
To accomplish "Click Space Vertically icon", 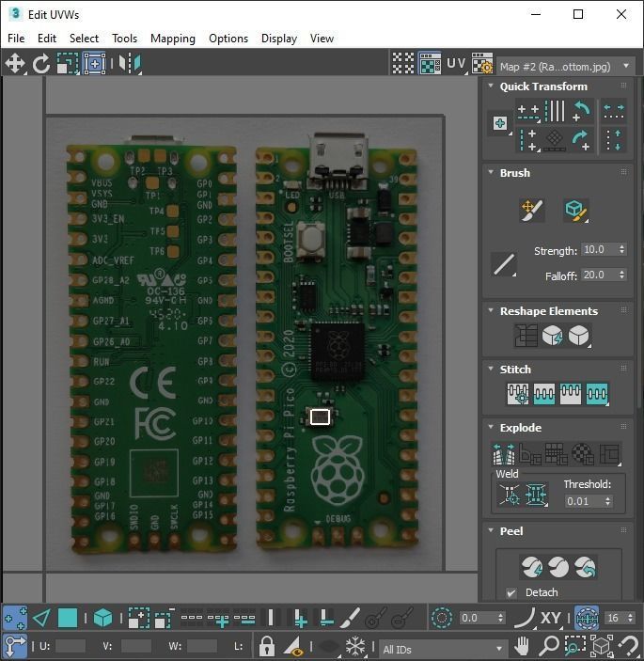I will click(614, 139).
